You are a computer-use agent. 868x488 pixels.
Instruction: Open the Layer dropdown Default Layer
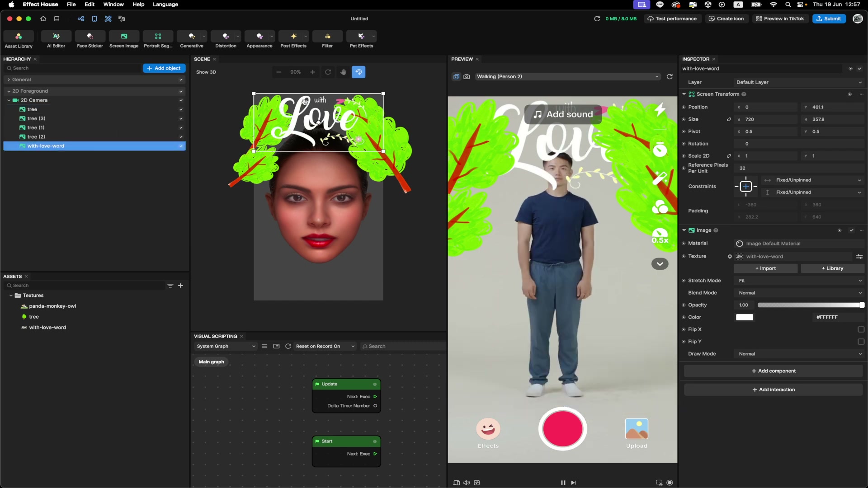pos(799,82)
